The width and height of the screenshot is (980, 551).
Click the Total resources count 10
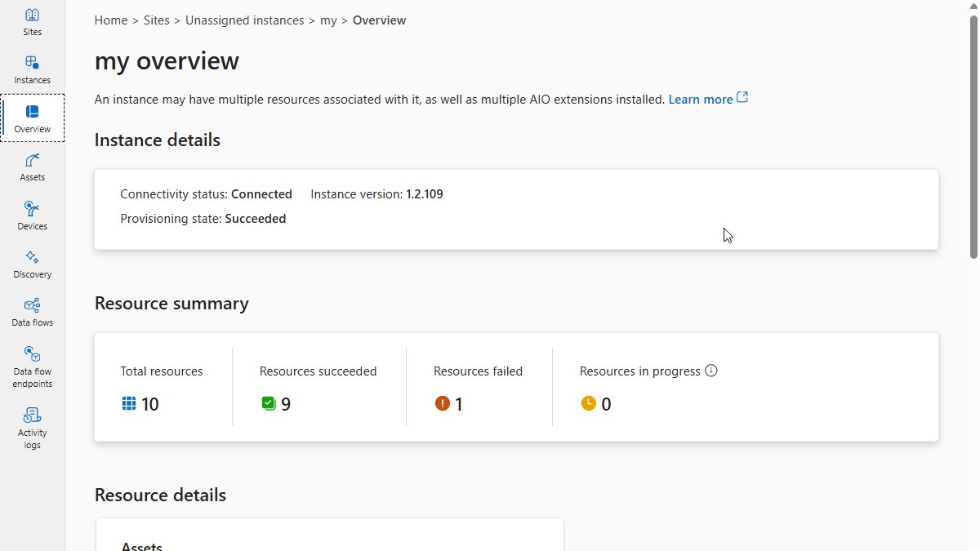150,404
